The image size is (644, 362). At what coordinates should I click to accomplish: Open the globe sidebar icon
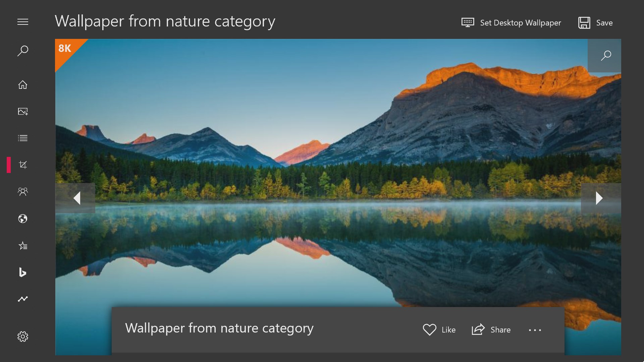tap(23, 219)
